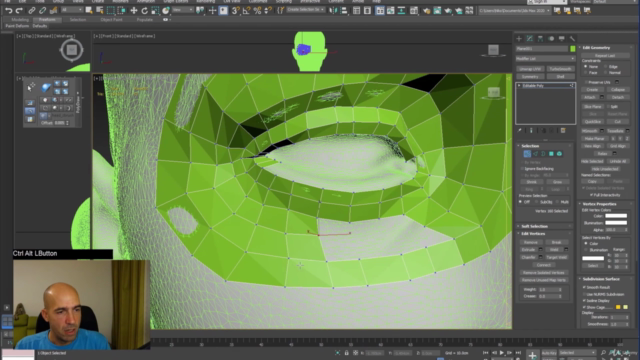This screenshot has width=640, height=360.
Task: Collapse the Edit Vertices rollout
Action: click(533, 233)
